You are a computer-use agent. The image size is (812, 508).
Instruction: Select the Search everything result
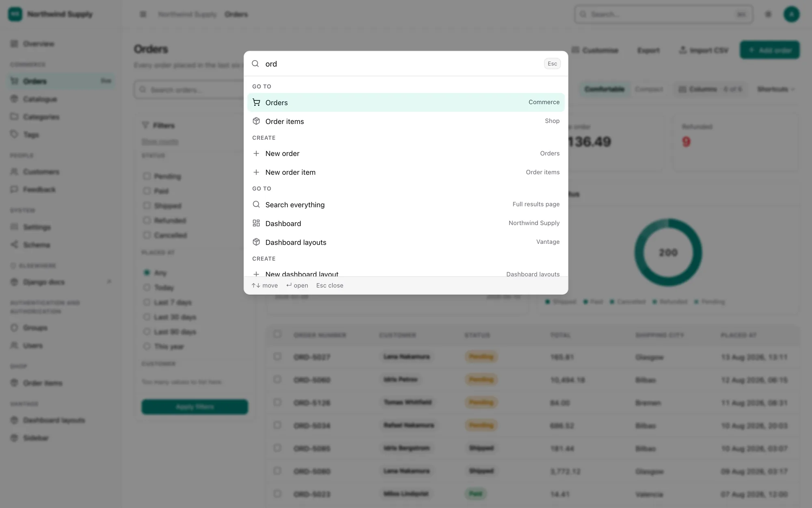pos(406,204)
